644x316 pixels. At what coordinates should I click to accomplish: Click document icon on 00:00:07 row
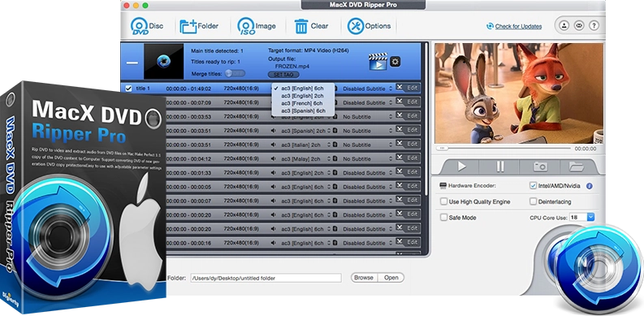coord(335,201)
